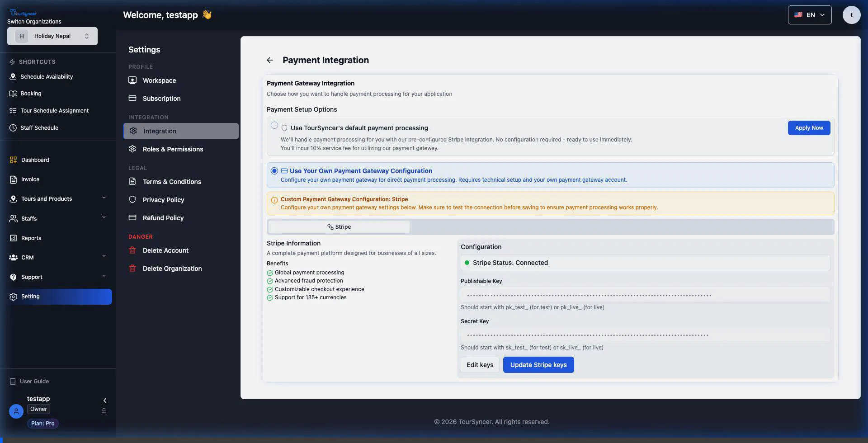Select TourSyncer's default payment processing option
The height and width of the screenshot is (443, 868).
tap(274, 125)
